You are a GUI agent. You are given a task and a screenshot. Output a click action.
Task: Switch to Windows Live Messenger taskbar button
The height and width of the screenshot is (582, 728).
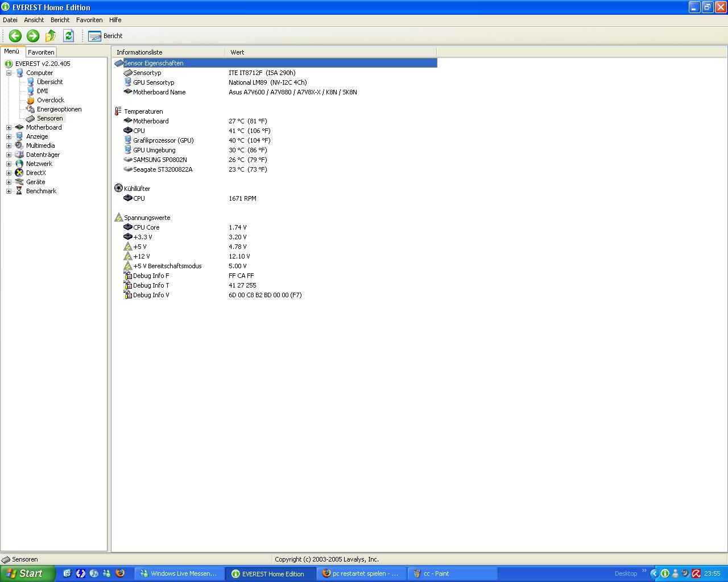pos(180,573)
